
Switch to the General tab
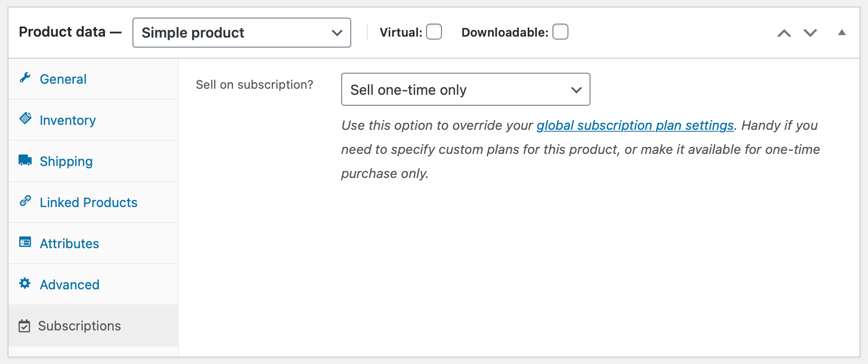click(x=63, y=79)
